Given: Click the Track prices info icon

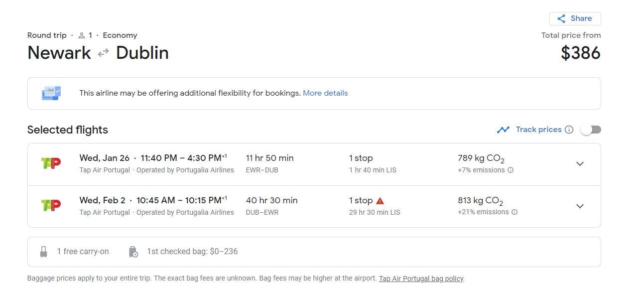Looking at the screenshot, I should pyautogui.click(x=569, y=130).
